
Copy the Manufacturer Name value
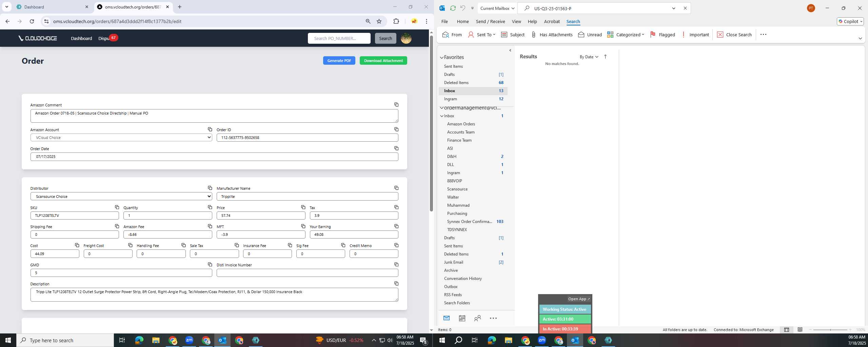click(x=396, y=188)
